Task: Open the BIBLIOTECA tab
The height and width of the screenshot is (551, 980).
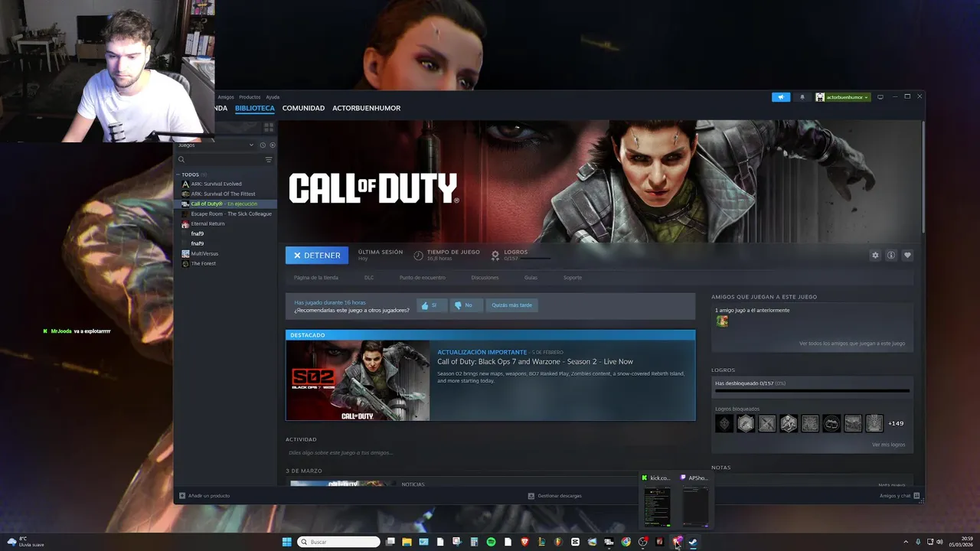Action: [255, 108]
